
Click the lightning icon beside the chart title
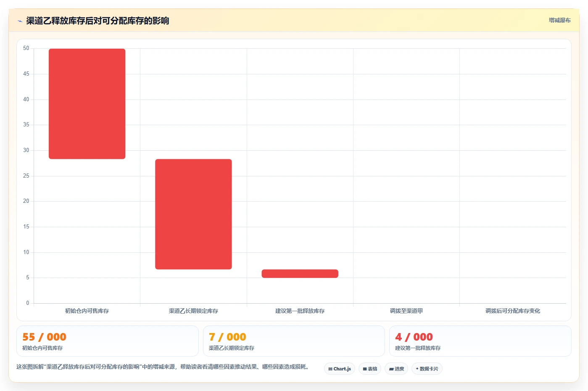[20, 21]
